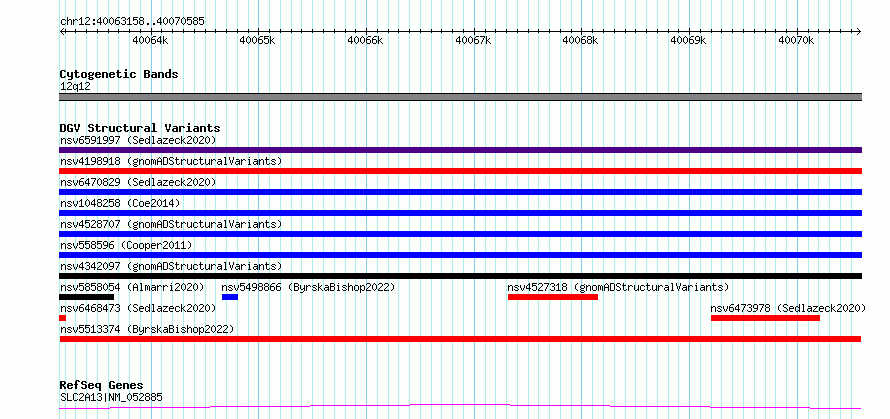The height and width of the screenshot is (419, 890).
Task: Click the 40065k ruler label
Action: [258, 40]
